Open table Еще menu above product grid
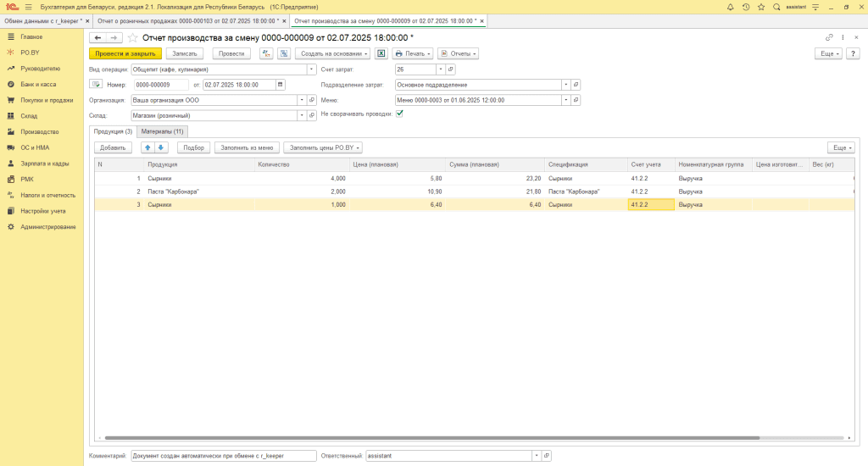868x466 pixels. pos(841,147)
